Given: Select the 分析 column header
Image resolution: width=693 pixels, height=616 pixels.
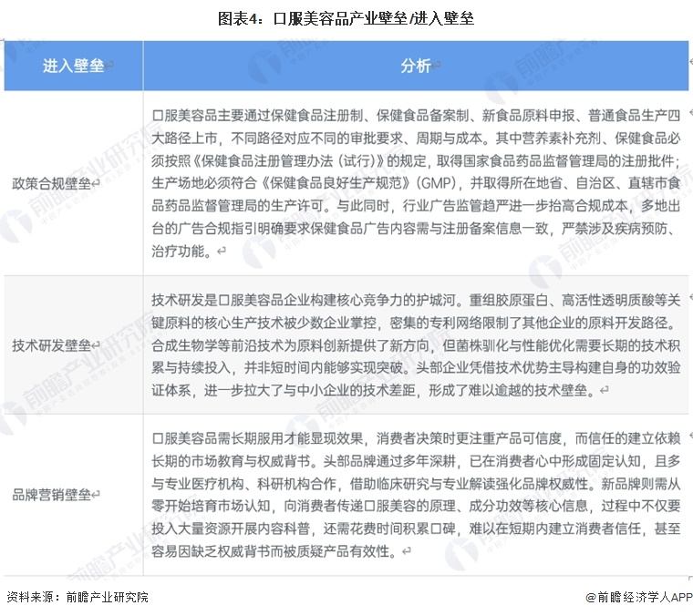Looking at the screenshot, I should click(x=416, y=66).
